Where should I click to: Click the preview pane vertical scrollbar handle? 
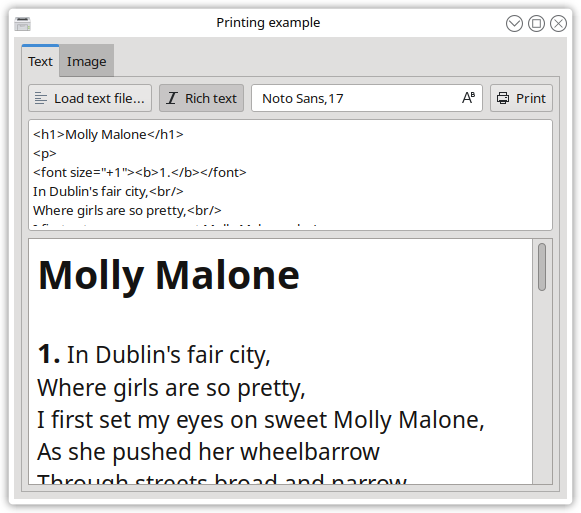542,267
